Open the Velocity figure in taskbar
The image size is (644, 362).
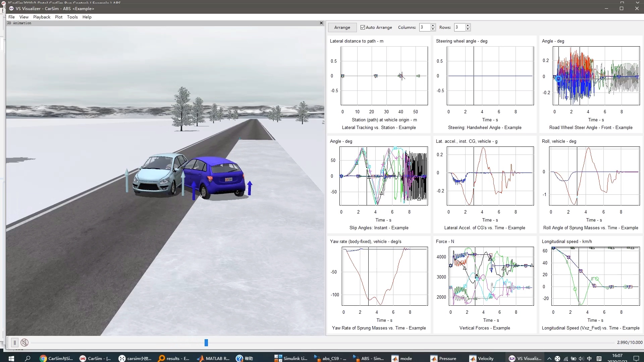coord(481,358)
